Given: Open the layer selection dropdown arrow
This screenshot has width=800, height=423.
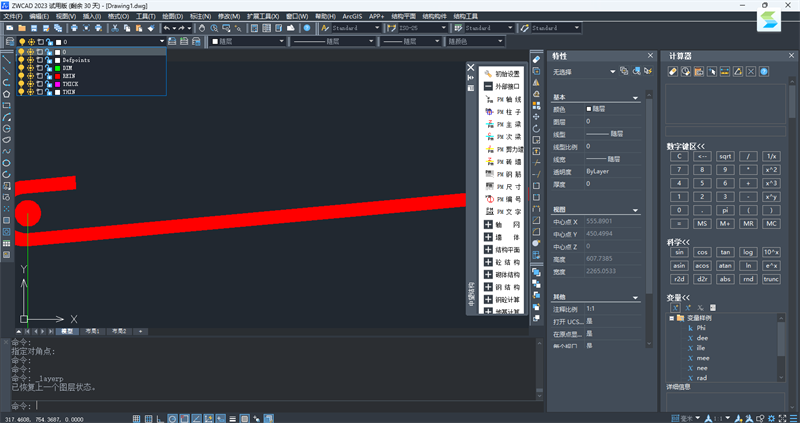Looking at the screenshot, I should point(162,41).
